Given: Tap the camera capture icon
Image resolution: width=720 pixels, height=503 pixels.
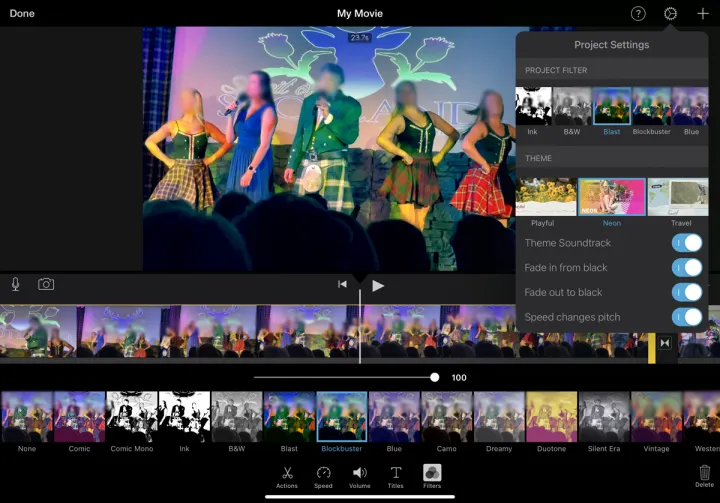Looking at the screenshot, I should [x=46, y=284].
